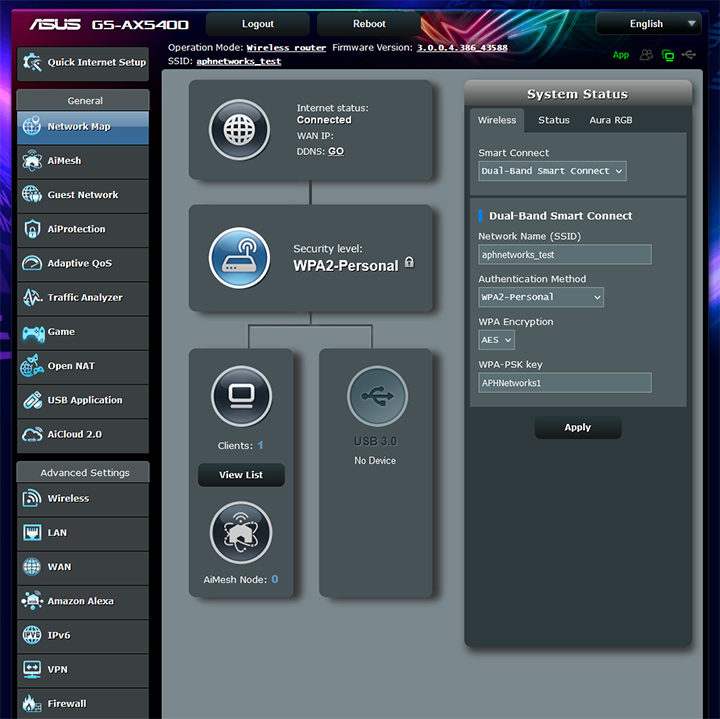Image resolution: width=720 pixels, height=719 pixels.
Task: Click the Network Name SSID field
Action: [564, 255]
